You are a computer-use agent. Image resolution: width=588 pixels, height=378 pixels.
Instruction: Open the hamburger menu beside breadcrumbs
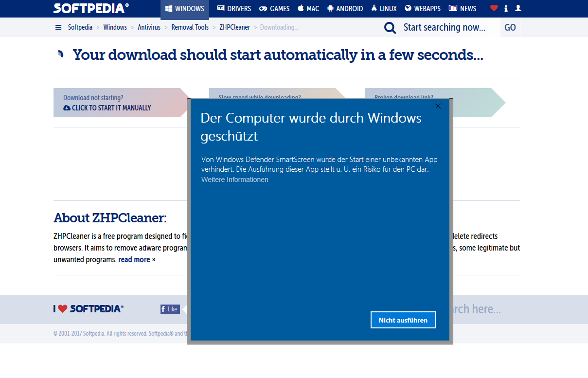pyautogui.click(x=58, y=27)
